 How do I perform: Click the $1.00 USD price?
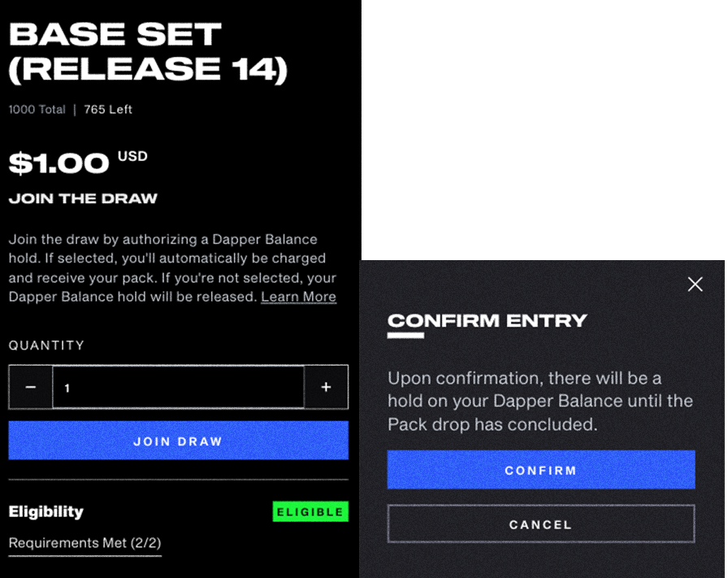[x=78, y=163]
